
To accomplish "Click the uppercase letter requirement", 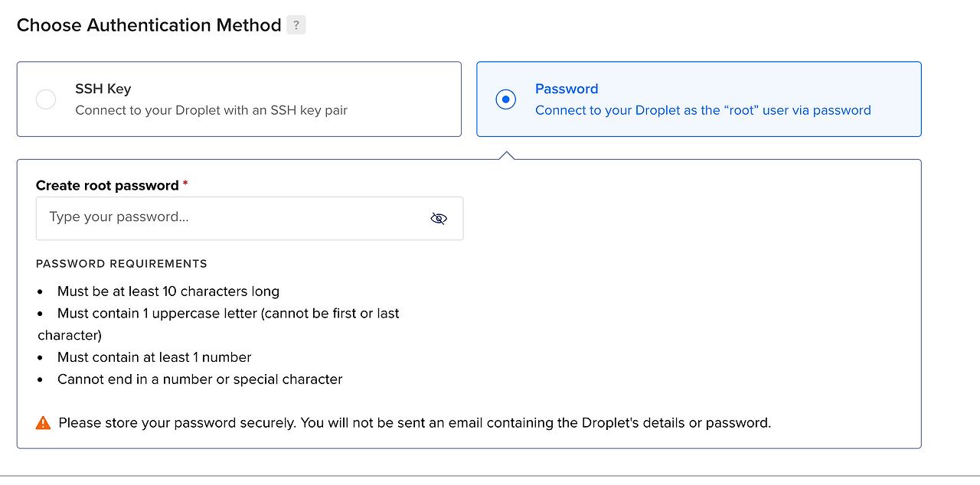I will (228, 314).
